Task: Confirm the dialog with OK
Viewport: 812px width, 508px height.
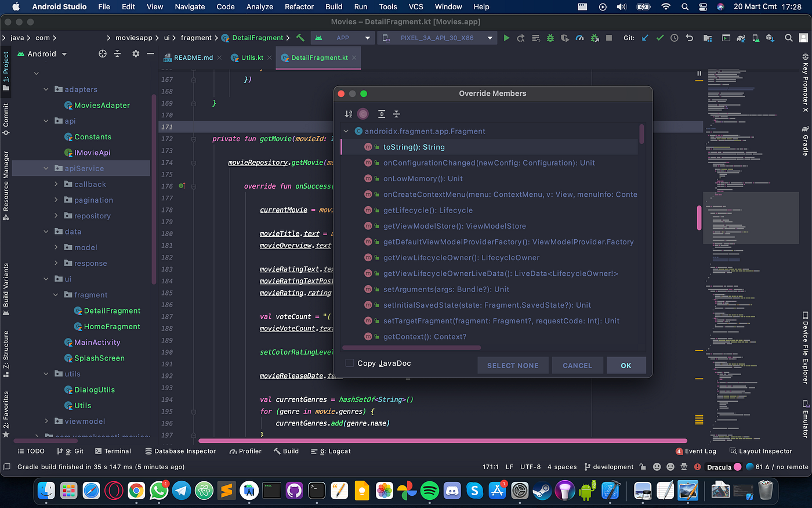Action: [626, 365]
